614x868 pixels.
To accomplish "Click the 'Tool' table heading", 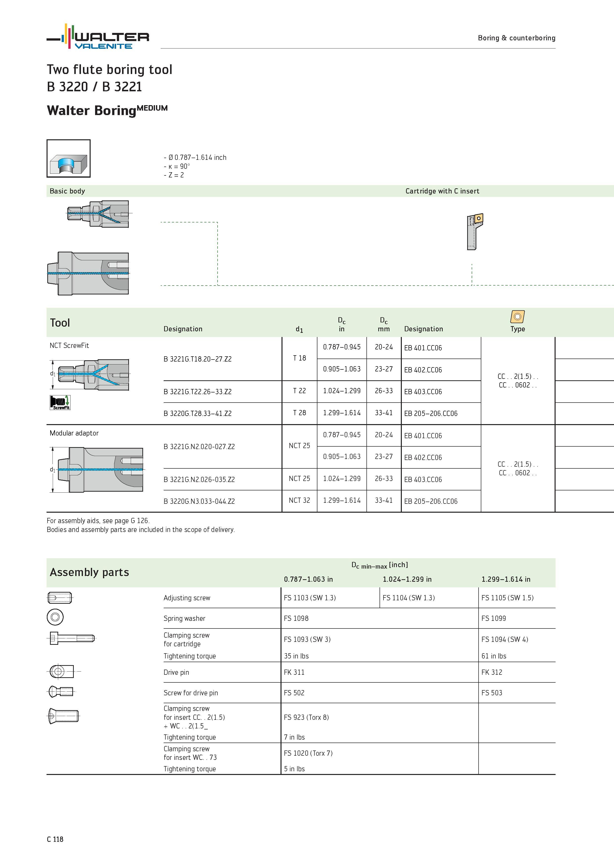I will [60, 322].
